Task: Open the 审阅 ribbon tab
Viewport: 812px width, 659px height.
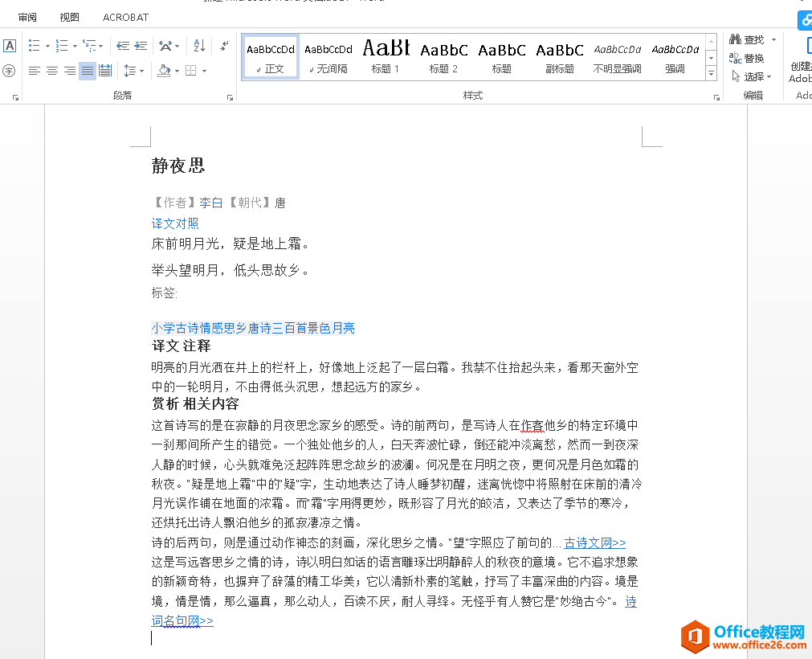Action: [x=27, y=17]
